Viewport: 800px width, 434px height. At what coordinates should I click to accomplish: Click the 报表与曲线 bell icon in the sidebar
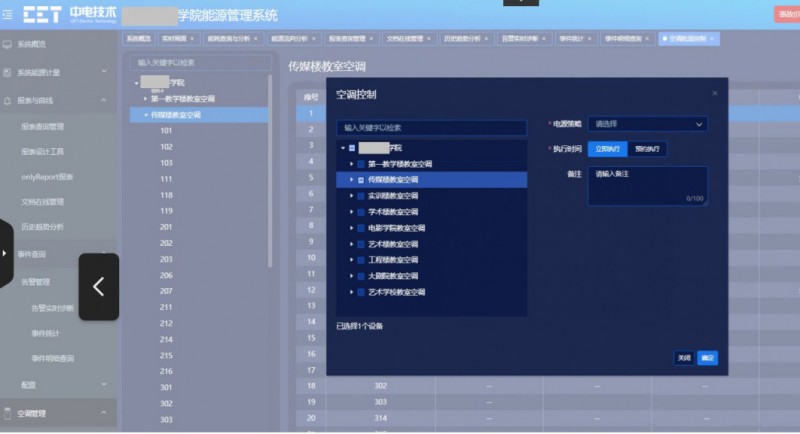tap(7, 100)
